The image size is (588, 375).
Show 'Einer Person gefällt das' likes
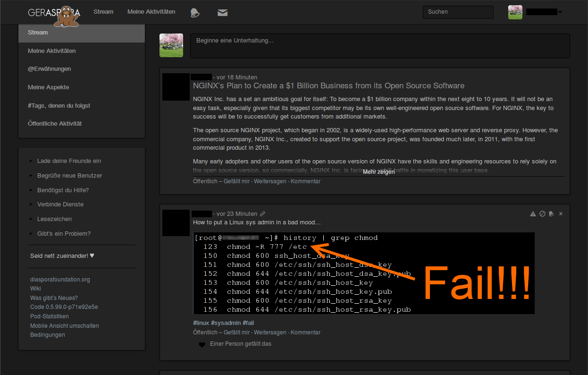coord(241,344)
